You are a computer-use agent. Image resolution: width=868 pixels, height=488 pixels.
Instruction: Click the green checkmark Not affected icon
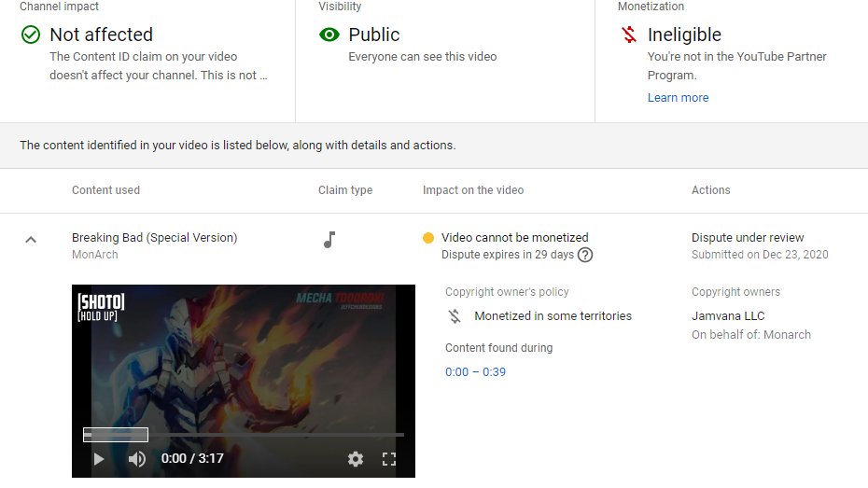pos(31,35)
